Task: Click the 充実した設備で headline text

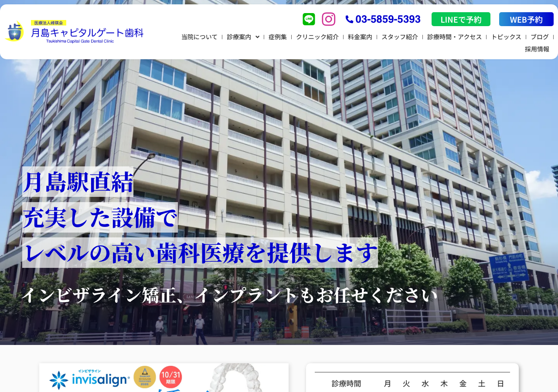Action: click(100, 217)
